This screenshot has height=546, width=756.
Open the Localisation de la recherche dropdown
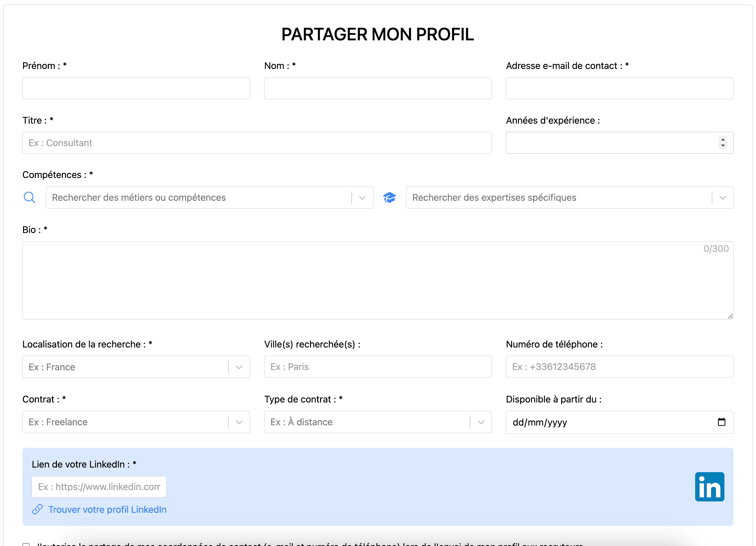click(x=239, y=367)
